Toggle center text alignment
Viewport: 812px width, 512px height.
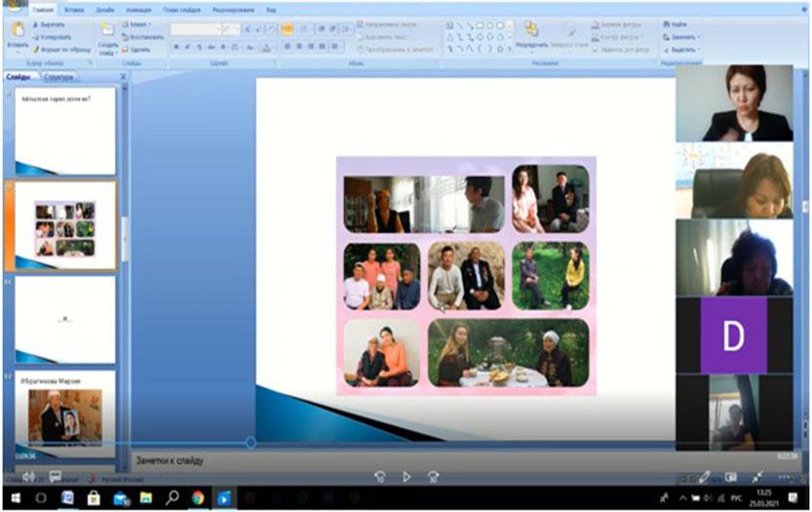[299, 47]
